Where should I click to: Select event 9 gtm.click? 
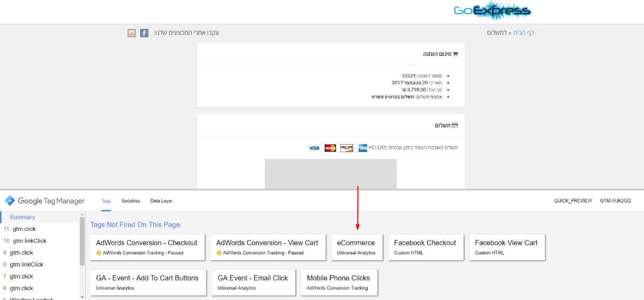click(x=40, y=252)
